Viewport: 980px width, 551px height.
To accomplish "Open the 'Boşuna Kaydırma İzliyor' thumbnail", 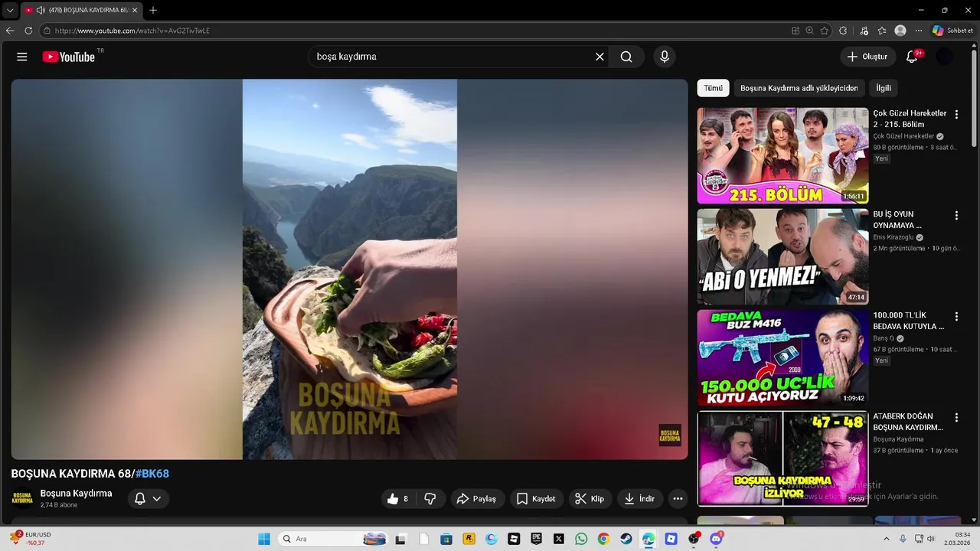I will (782, 458).
